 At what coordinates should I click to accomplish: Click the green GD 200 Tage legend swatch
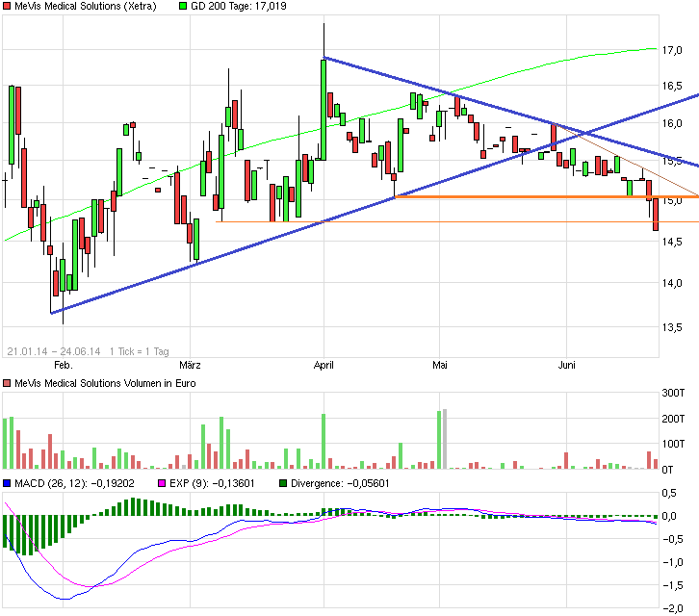(x=183, y=7)
